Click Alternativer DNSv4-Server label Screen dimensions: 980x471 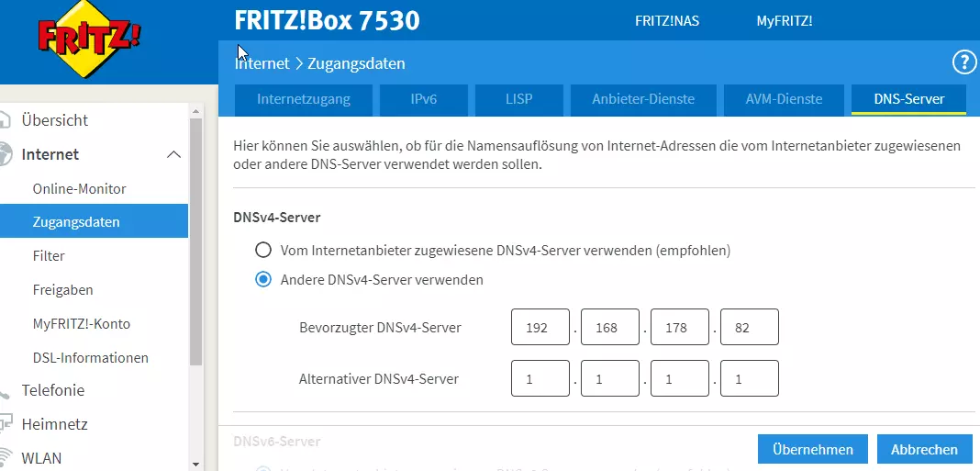pos(379,378)
